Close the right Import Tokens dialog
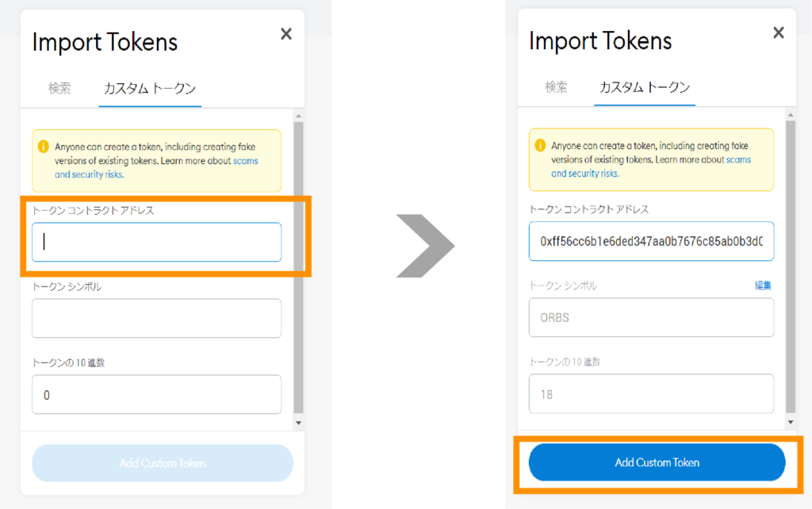Screen dimensions: 812x509 pos(778,33)
